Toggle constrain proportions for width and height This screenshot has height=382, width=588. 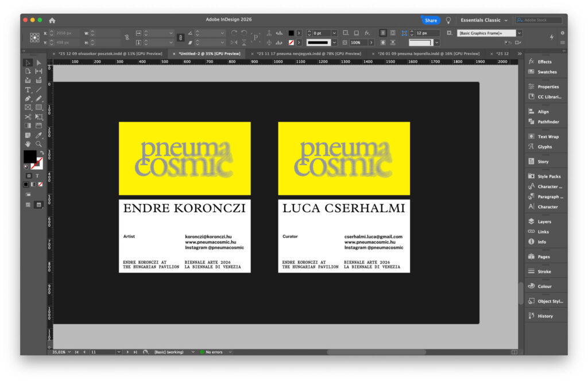[x=127, y=38]
